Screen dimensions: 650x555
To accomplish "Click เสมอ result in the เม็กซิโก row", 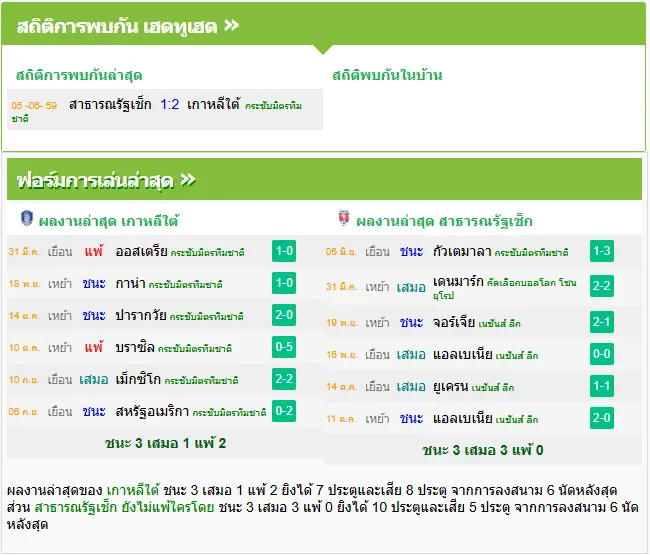I will point(94,379).
